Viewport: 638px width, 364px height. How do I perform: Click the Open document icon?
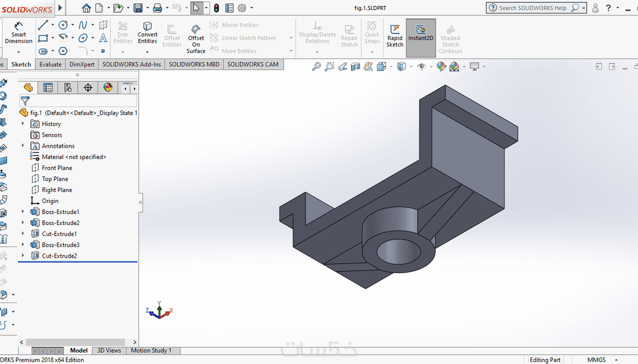coord(118,8)
